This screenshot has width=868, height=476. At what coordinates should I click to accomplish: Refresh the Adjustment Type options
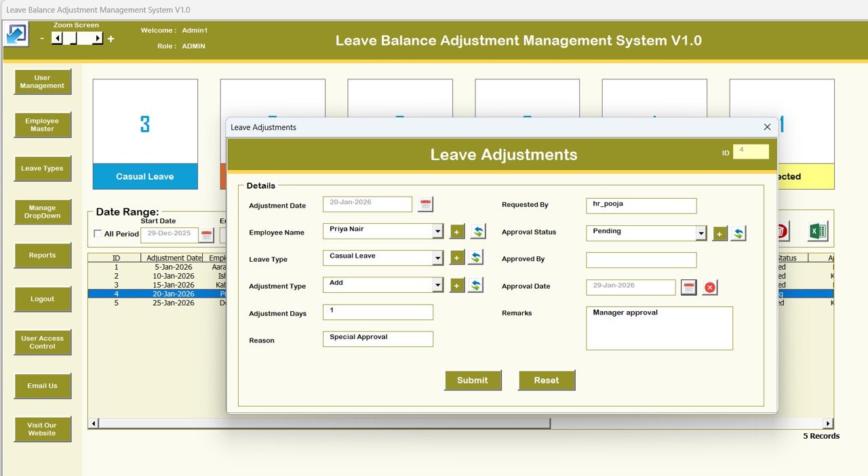click(478, 285)
